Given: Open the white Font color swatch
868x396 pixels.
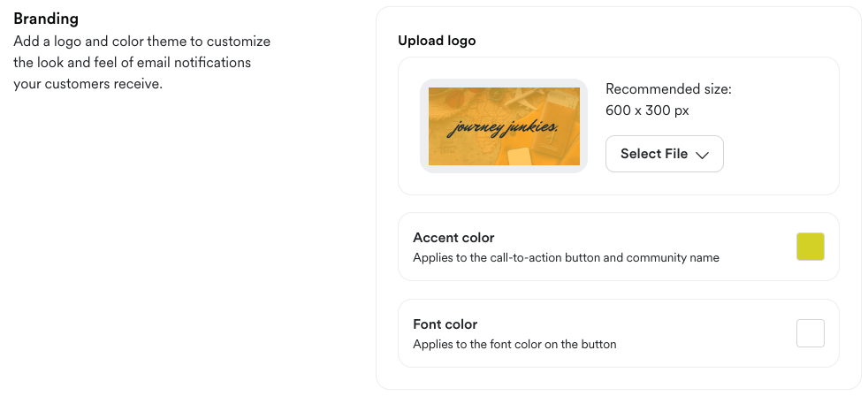Looking at the screenshot, I should click(810, 333).
